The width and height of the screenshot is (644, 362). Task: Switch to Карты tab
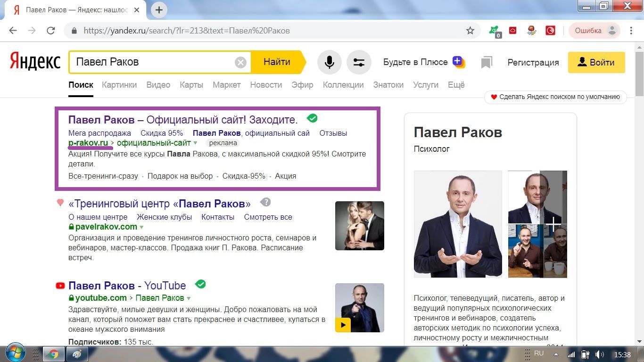[x=191, y=85]
